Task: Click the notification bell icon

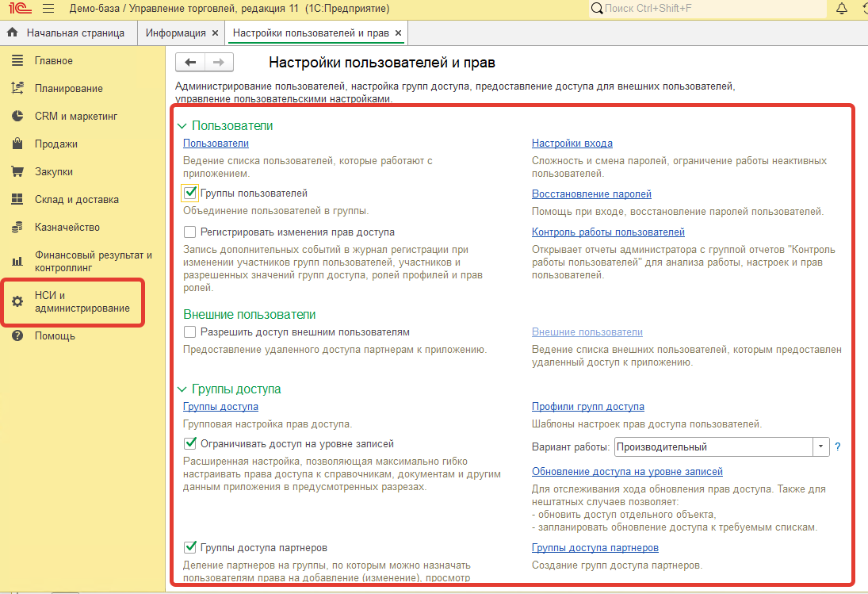Action: [x=841, y=8]
